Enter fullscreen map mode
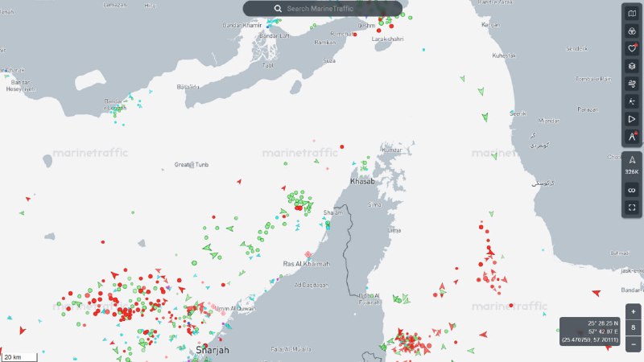This screenshot has height=362, width=644. pyautogui.click(x=632, y=208)
